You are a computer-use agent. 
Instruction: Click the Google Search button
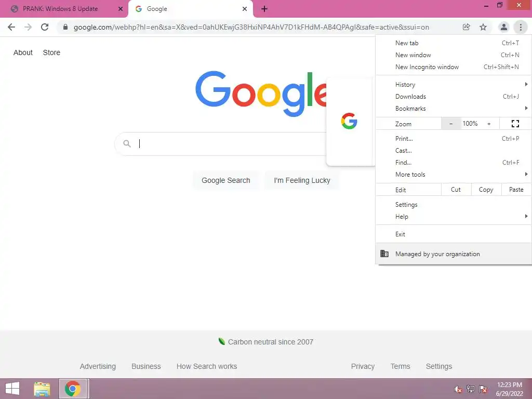pos(226,180)
